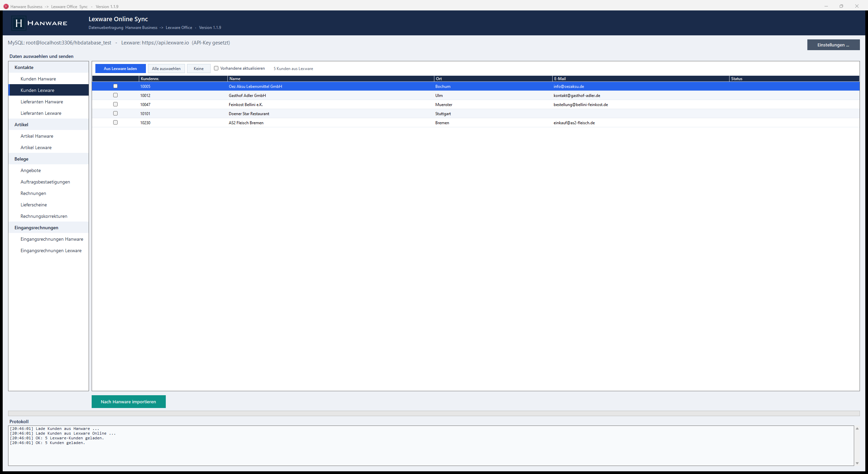This screenshot has width=868, height=474.
Task: Click customer number 10012
Action: pyautogui.click(x=145, y=96)
